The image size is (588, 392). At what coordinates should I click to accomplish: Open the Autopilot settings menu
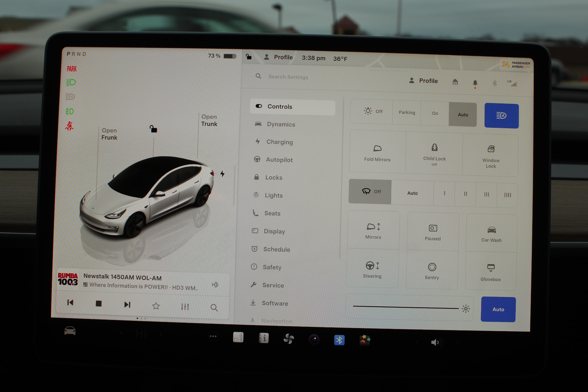[279, 160]
